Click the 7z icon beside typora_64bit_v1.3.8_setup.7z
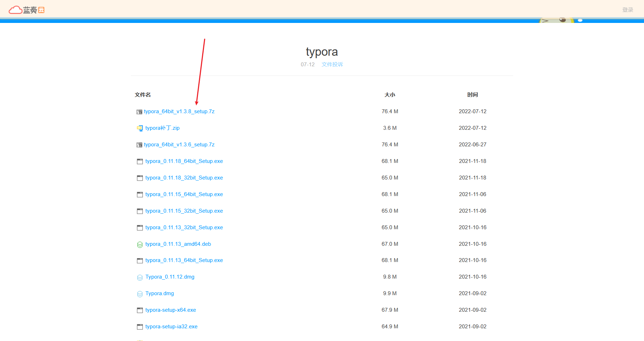The height and width of the screenshot is (341, 644). tap(139, 112)
